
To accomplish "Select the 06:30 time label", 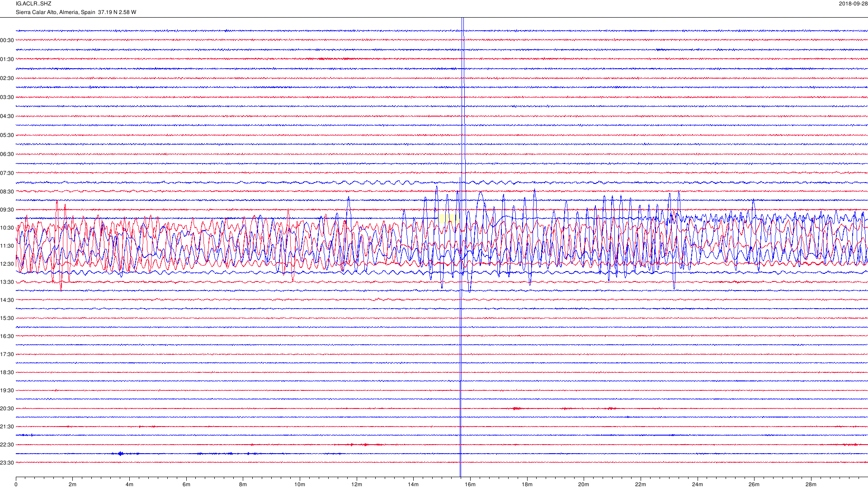I will coord(7,154).
